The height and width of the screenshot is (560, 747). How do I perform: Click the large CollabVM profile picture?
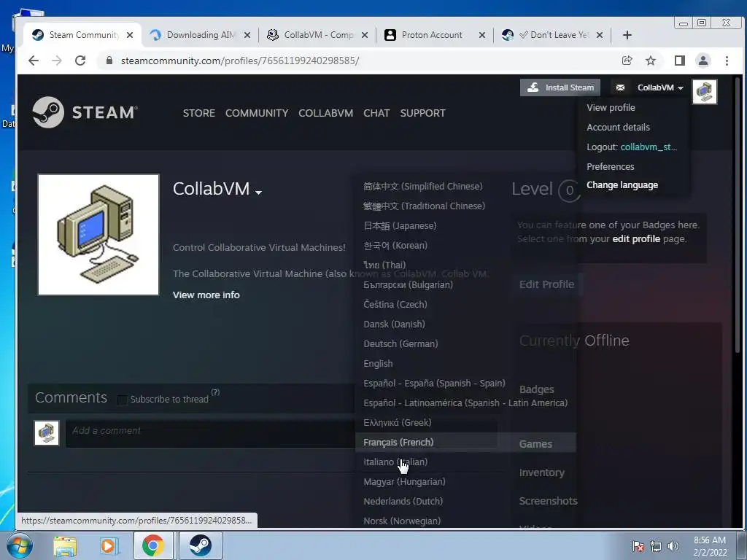(x=98, y=235)
